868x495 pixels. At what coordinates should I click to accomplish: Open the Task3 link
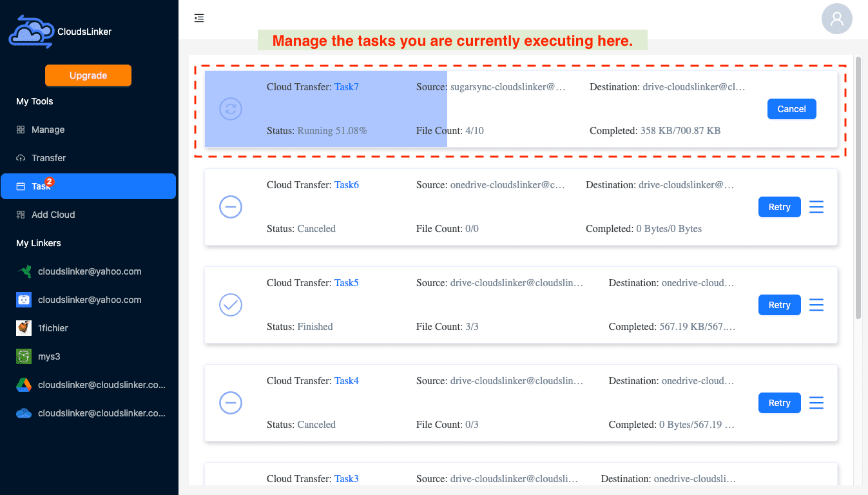click(x=347, y=479)
